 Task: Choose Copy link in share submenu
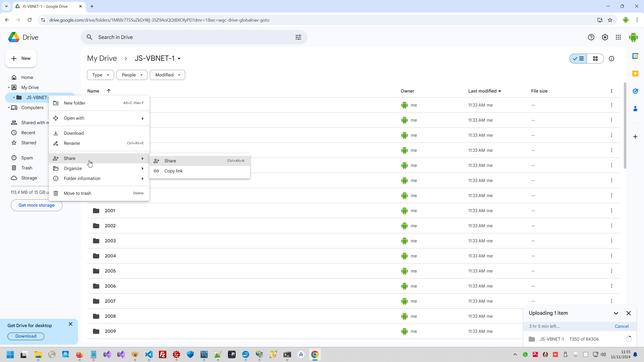pos(173,171)
